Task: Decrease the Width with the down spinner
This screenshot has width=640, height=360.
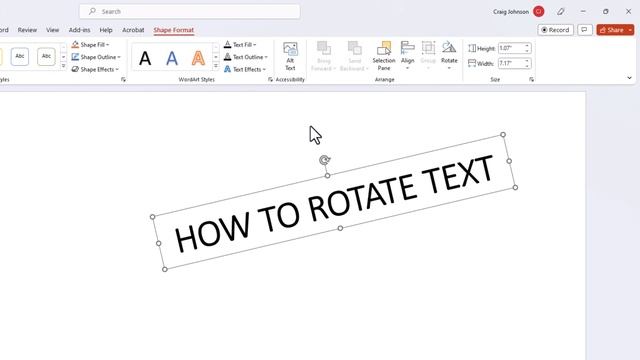Action: pos(527,66)
